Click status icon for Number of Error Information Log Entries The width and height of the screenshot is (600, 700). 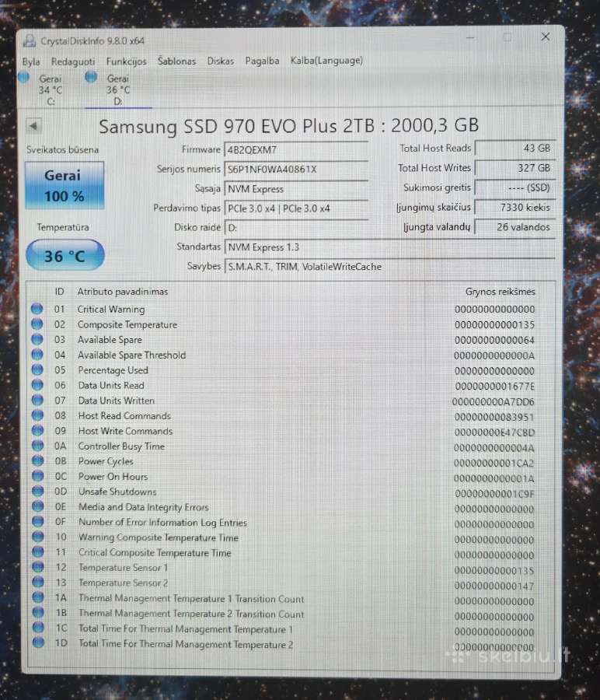(x=38, y=521)
